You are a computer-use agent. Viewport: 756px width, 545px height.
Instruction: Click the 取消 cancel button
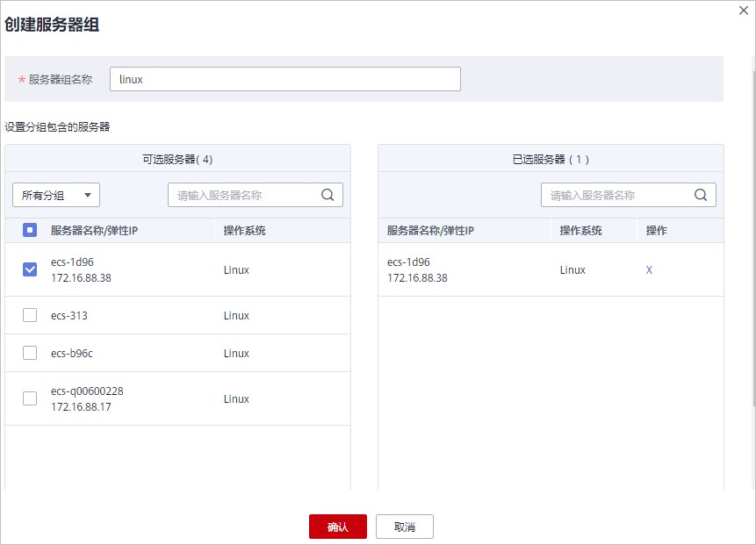[404, 527]
